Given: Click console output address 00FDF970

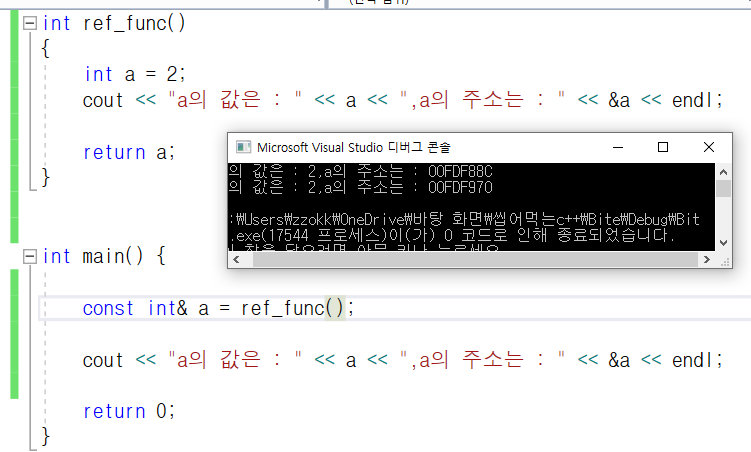Looking at the screenshot, I should 460,187.
